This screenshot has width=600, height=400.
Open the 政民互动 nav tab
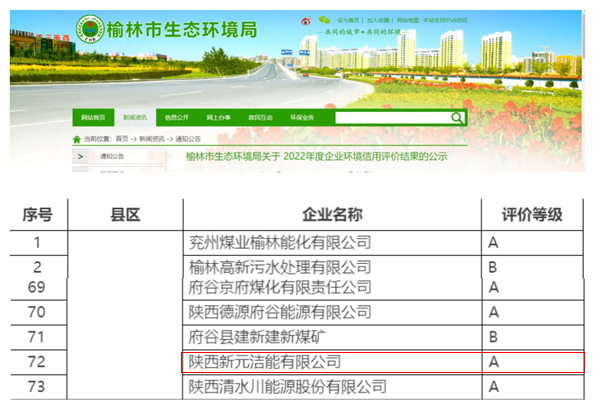260,118
